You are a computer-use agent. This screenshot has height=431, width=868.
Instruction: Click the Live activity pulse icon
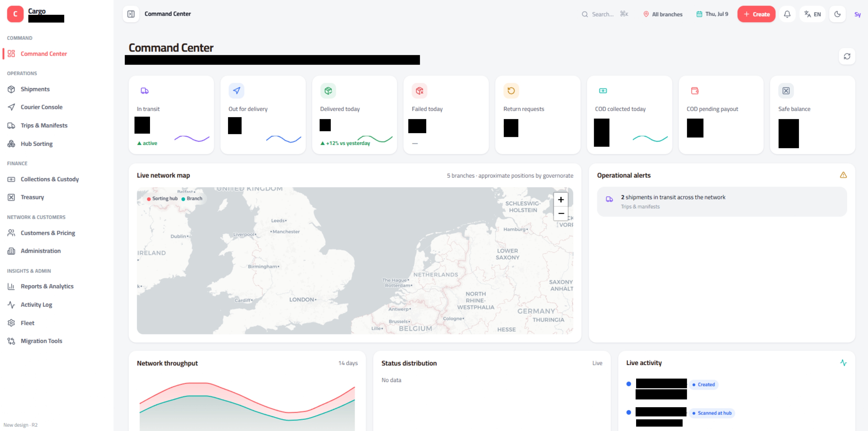point(843,363)
